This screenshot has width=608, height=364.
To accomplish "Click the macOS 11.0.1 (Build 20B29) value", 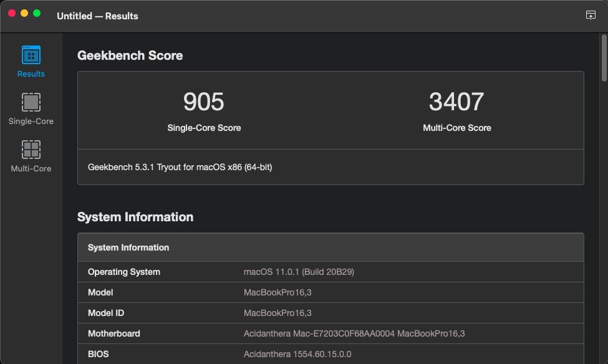I will [x=299, y=272].
